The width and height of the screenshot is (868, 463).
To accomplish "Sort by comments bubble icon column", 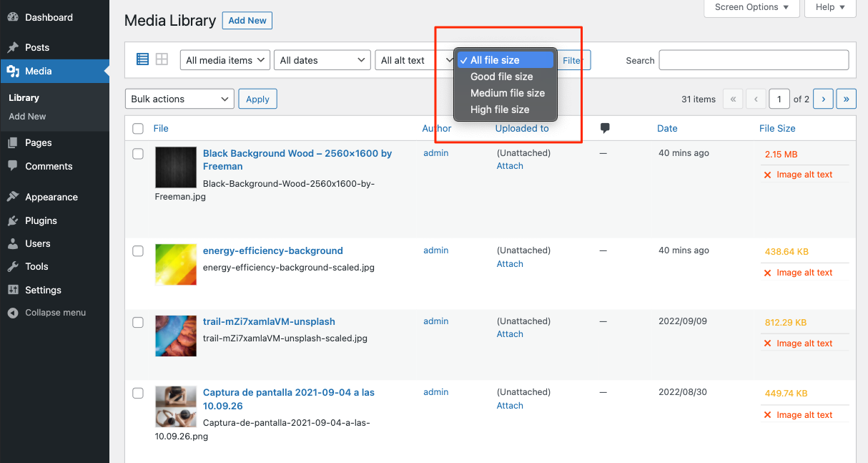I will pyautogui.click(x=605, y=128).
